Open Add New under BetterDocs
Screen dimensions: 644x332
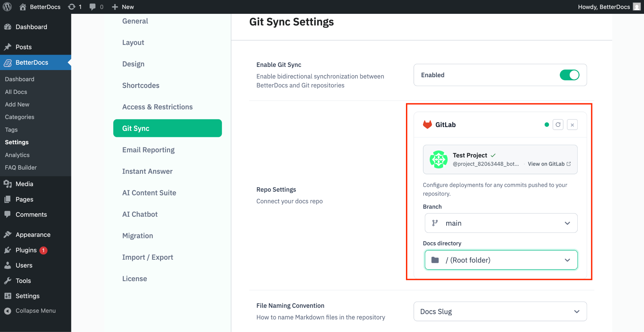17,104
